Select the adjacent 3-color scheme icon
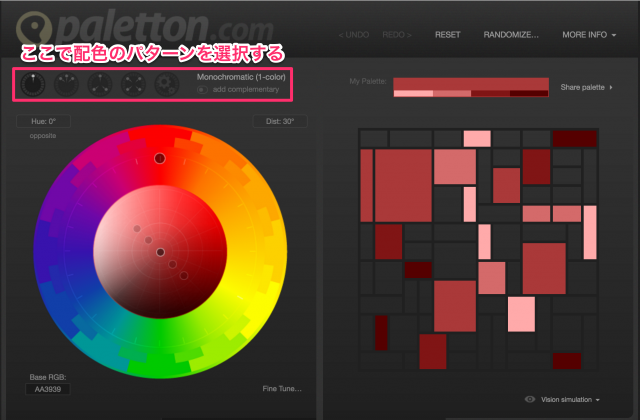This screenshot has width=640, height=420. tap(66, 84)
